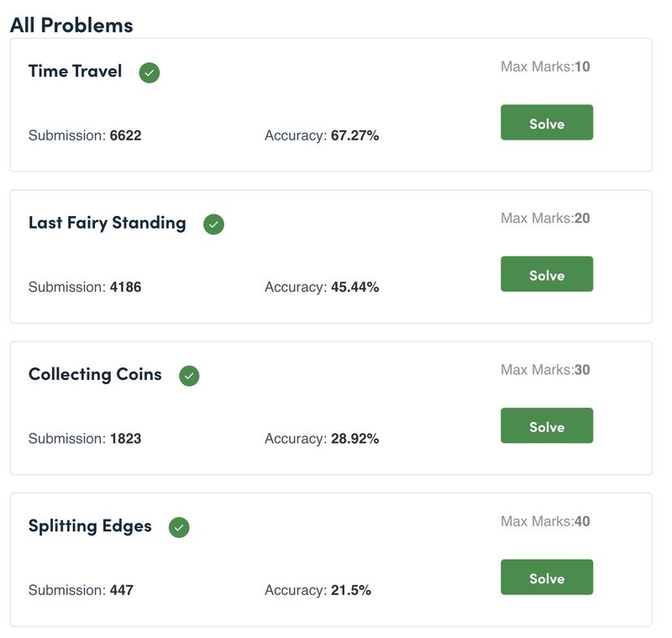Go to the Splitting Edges problem title
The image size is (672, 638).
coord(90,526)
